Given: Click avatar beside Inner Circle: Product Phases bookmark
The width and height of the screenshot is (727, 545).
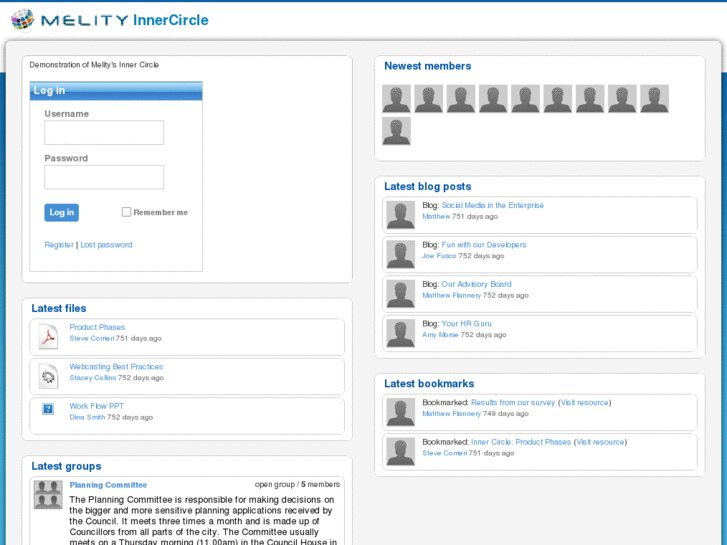Looking at the screenshot, I should coord(401,451).
